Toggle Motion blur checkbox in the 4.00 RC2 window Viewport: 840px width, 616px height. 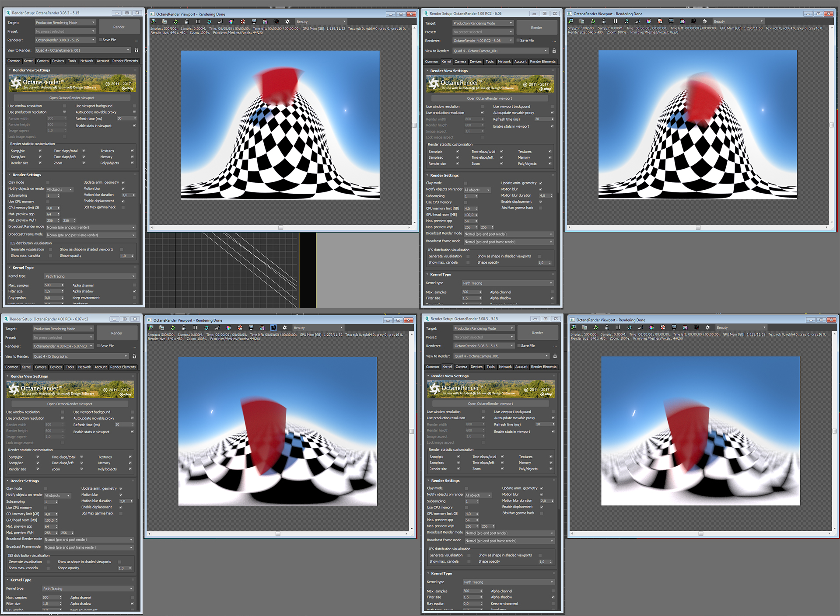point(541,189)
